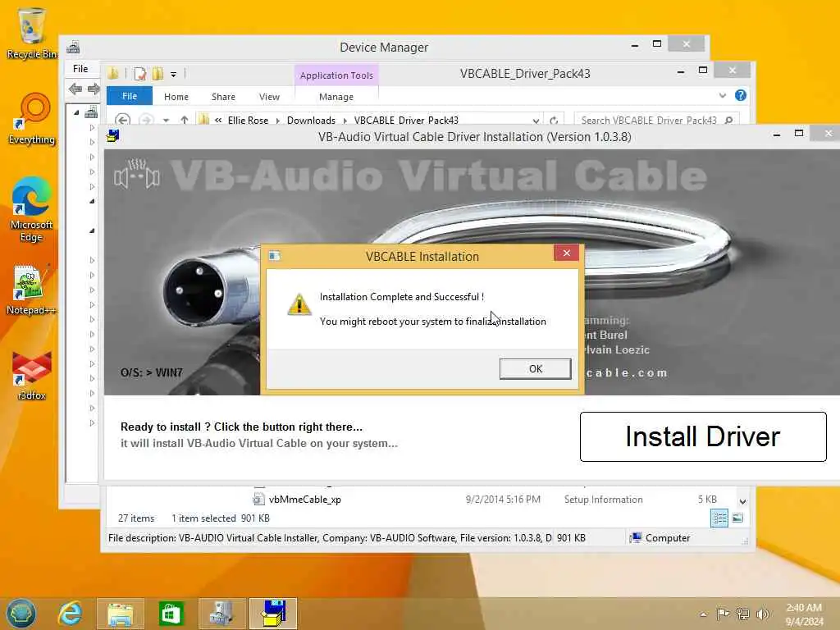Switch to the Share ribbon tab

[x=223, y=97]
